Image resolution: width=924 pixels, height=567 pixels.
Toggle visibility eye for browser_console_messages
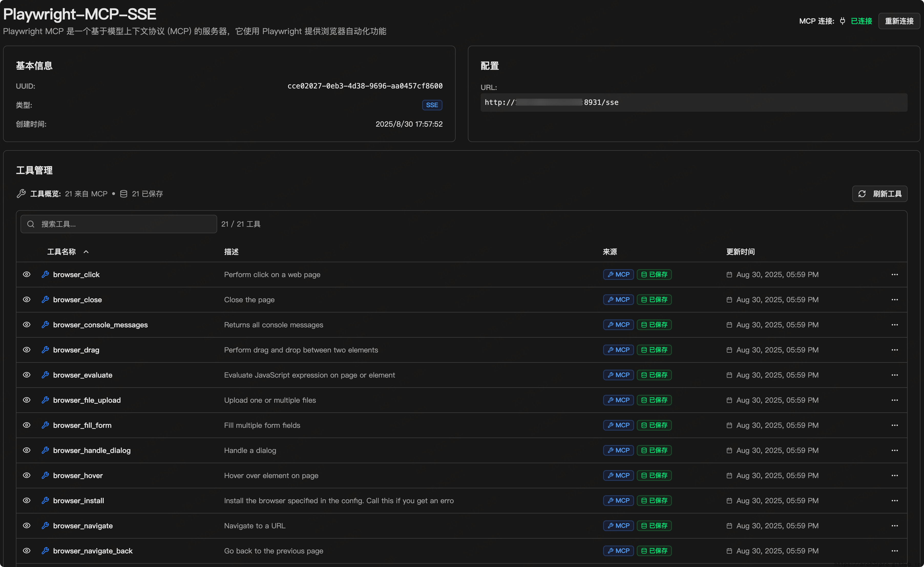point(27,325)
